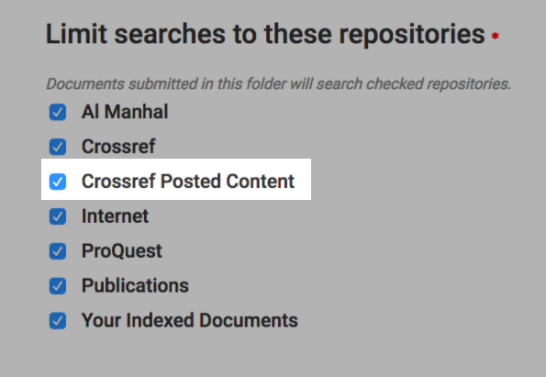Click the red required-field asterisk
This screenshot has width=546, height=377.
(x=495, y=36)
